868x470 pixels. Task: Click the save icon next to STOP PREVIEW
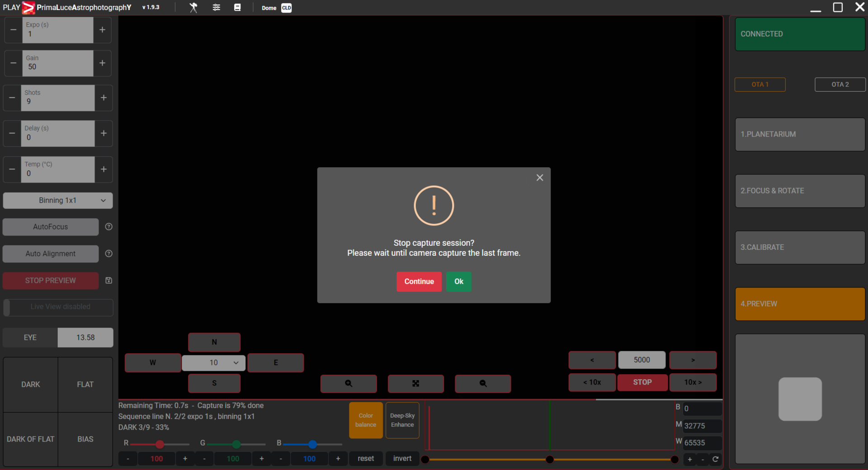(x=108, y=280)
